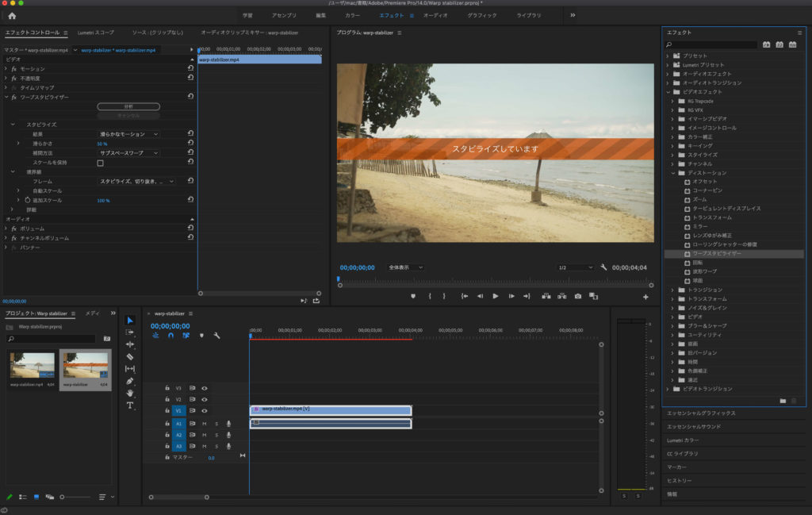
Task: Add a marker in the timeline panel
Action: pyautogui.click(x=201, y=336)
